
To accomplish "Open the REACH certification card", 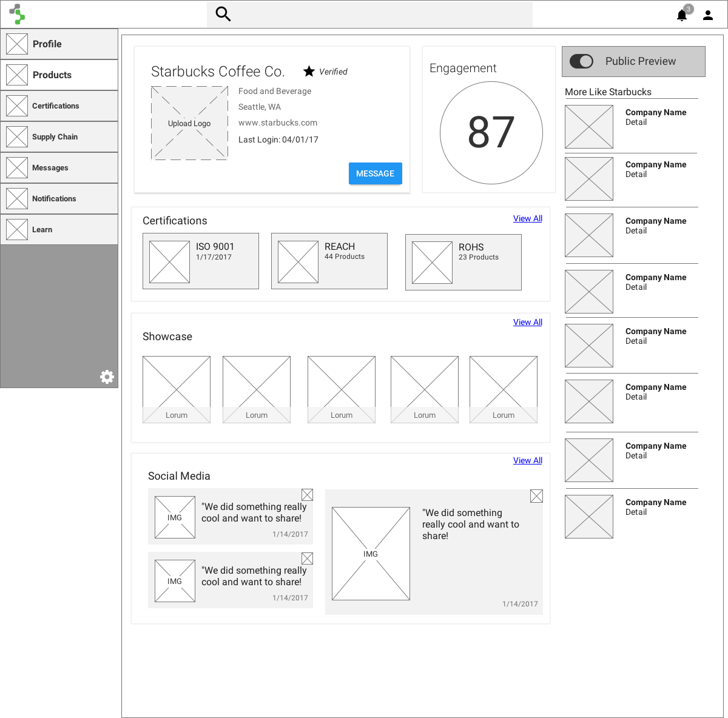I will [329, 261].
